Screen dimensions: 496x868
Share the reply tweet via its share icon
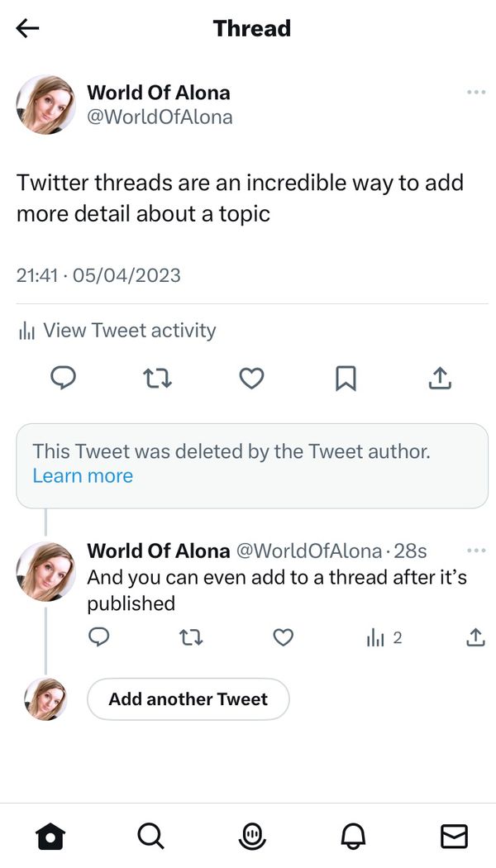click(475, 637)
